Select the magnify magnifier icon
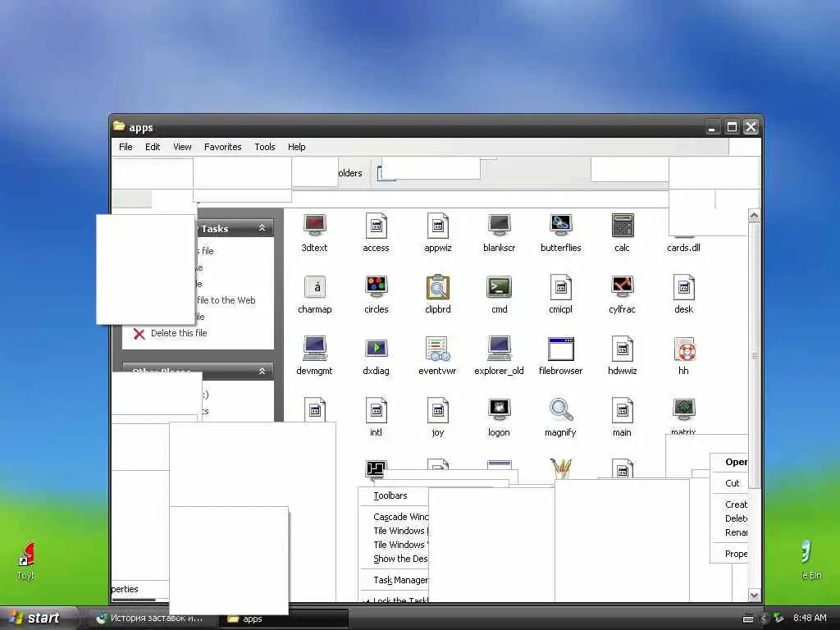The image size is (840, 630). [x=561, y=410]
